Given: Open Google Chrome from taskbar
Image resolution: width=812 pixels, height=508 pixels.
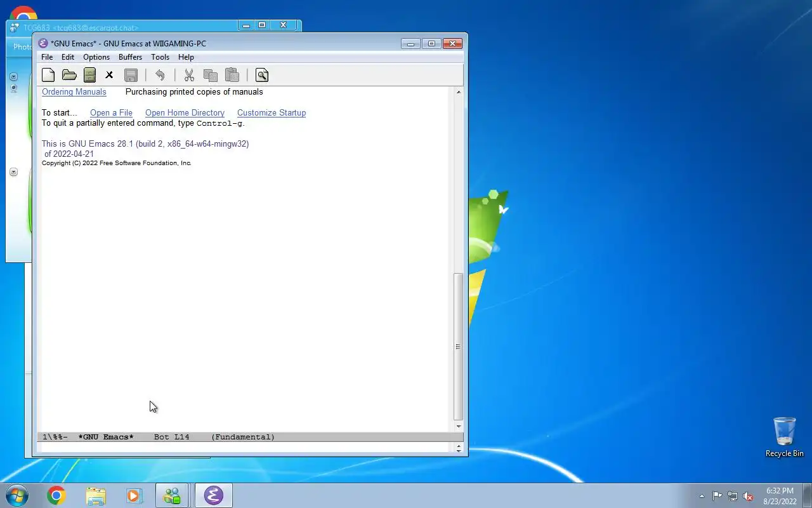Looking at the screenshot, I should (56, 495).
